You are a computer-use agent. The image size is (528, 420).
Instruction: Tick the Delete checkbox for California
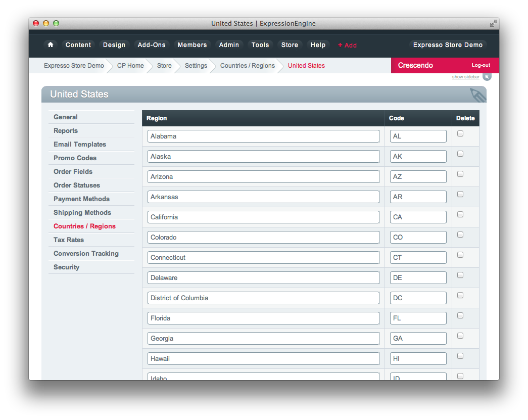[460, 214]
